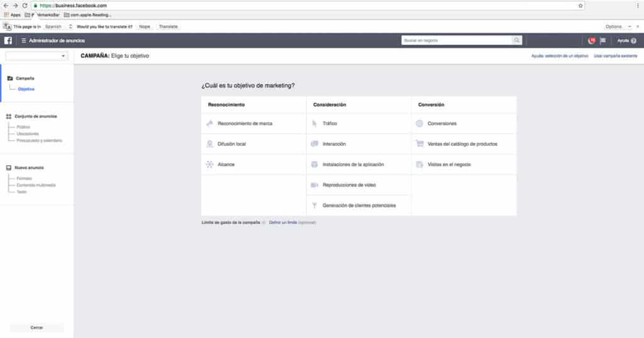The height and width of the screenshot is (338, 644).
Task: Go forward with the browser forward arrow
Action: coord(15,5)
